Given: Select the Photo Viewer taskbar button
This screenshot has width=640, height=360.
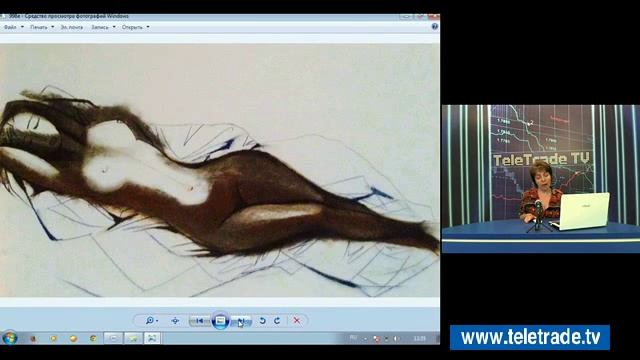Looking at the screenshot, I should tap(152, 338).
